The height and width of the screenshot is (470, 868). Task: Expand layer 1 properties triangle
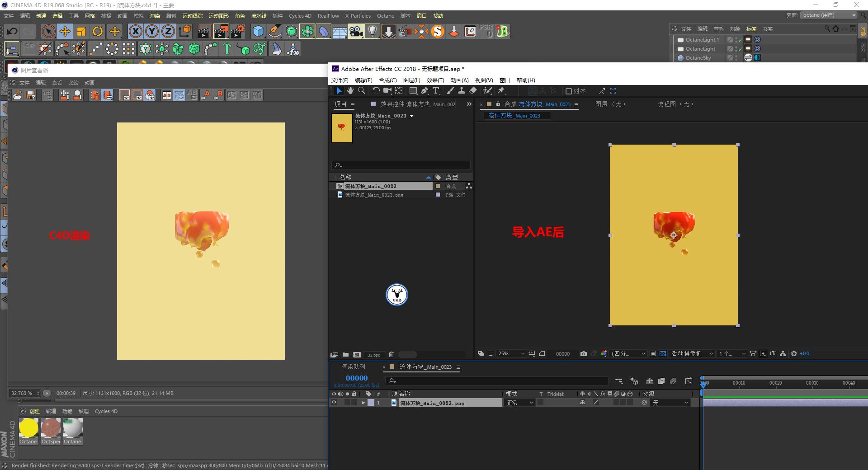pos(363,403)
